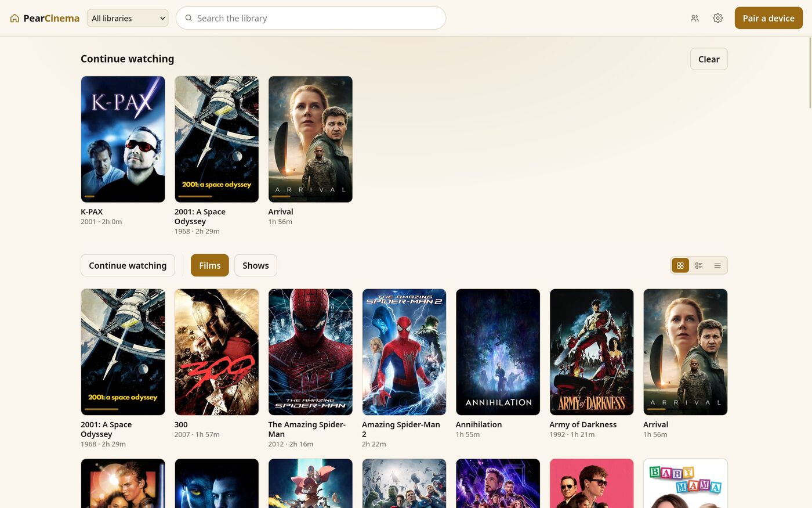Click the Army of Darkness title

pyautogui.click(x=583, y=424)
